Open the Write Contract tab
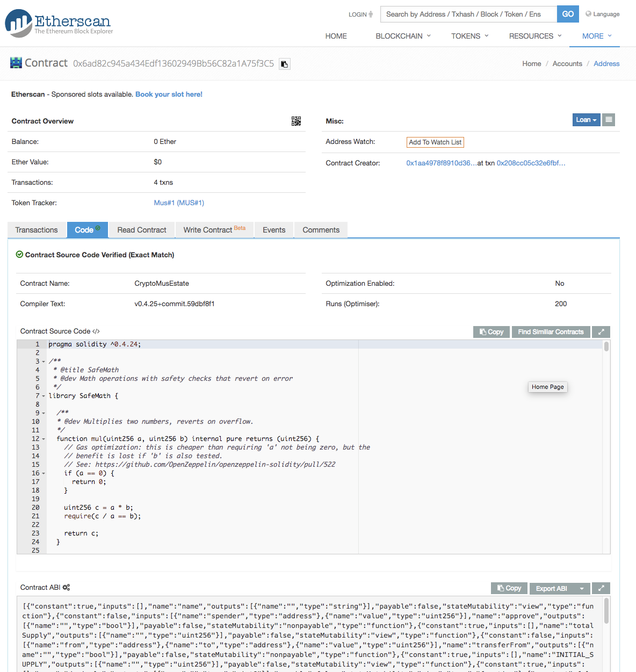 click(214, 230)
